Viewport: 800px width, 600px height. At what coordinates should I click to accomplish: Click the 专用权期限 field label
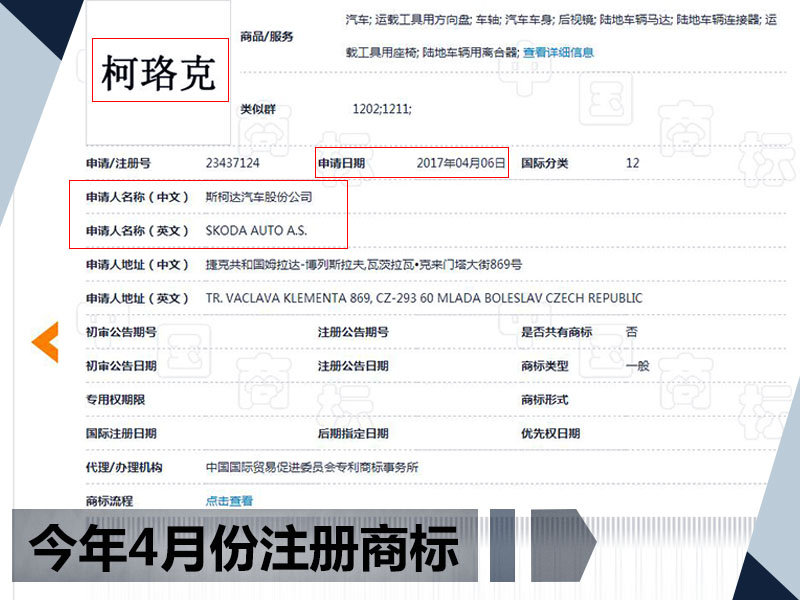tap(115, 399)
